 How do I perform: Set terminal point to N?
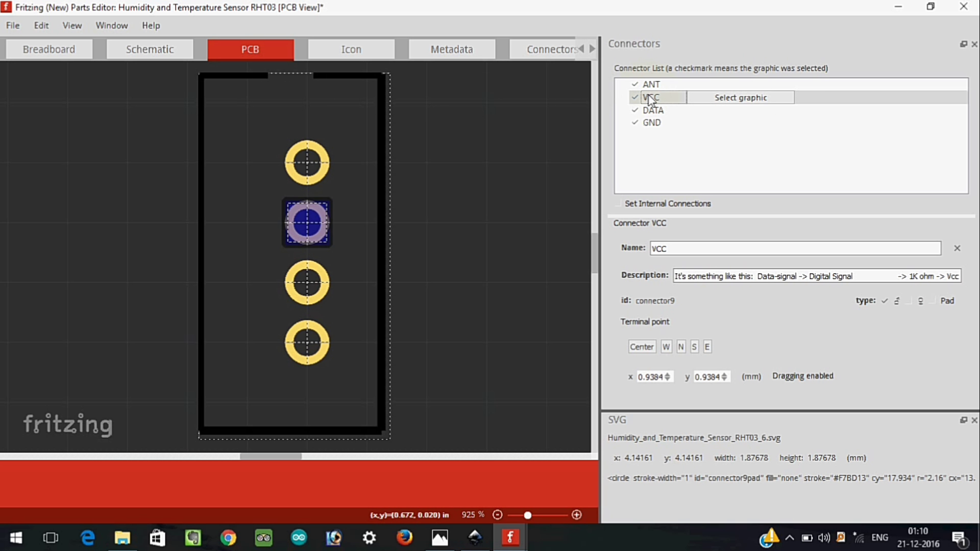tap(681, 347)
